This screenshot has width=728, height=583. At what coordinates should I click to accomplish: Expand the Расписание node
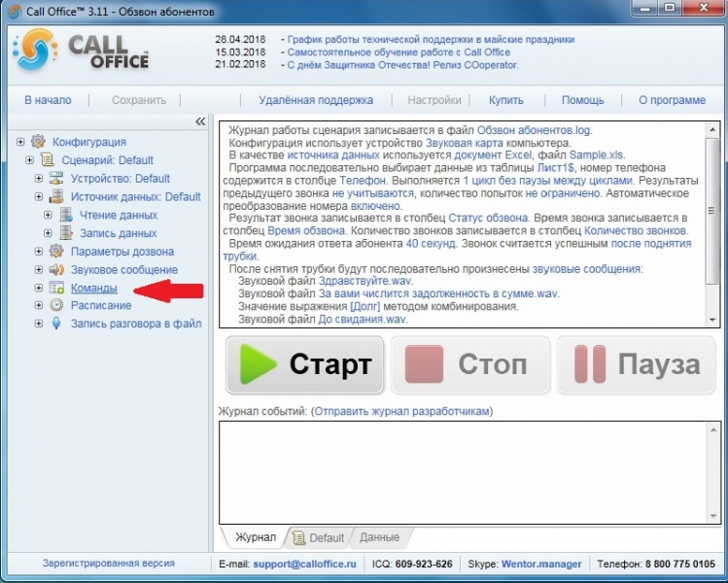click(39, 305)
